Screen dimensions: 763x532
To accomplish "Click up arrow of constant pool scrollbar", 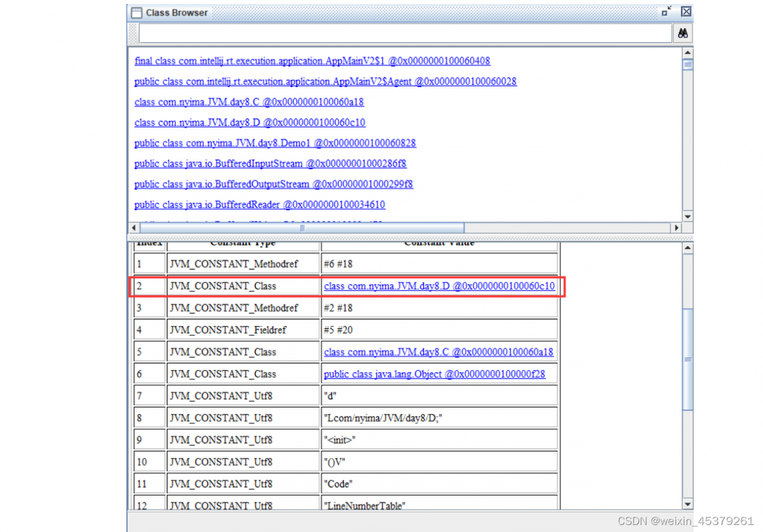I will point(688,248).
